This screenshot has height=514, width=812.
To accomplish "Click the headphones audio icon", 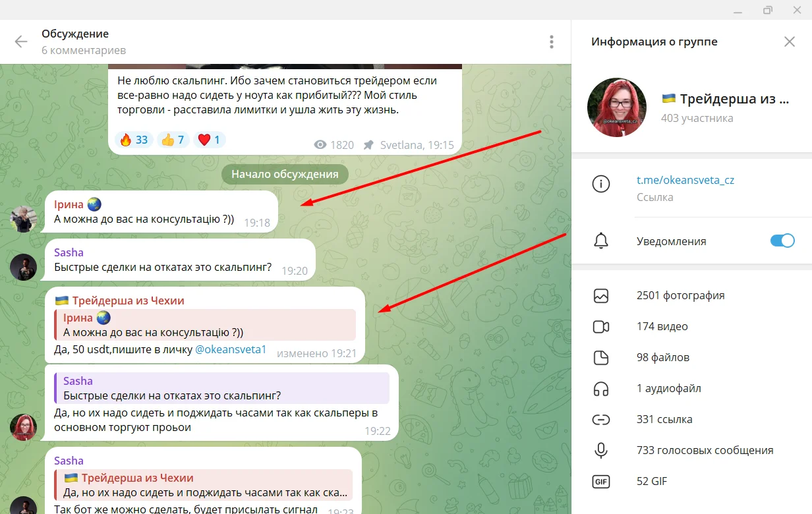I will tap(601, 389).
